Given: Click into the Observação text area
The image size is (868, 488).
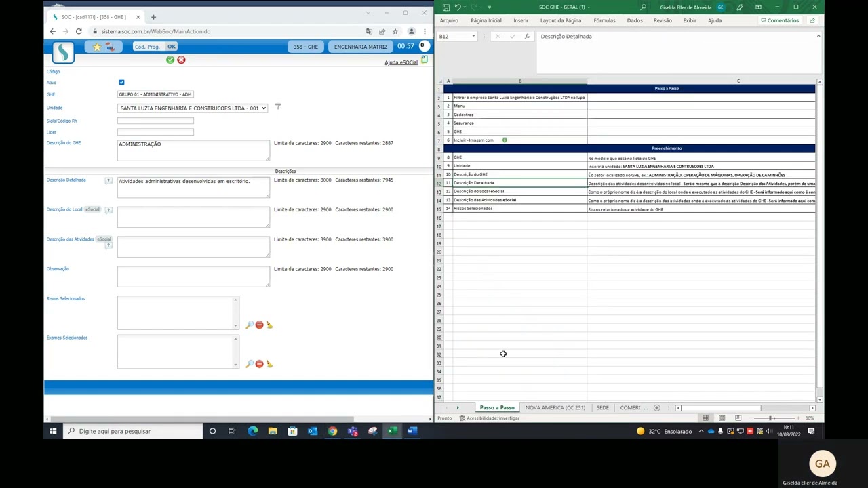Looking at the screenshot, I should pyautogui.click(x=193, y=276).
